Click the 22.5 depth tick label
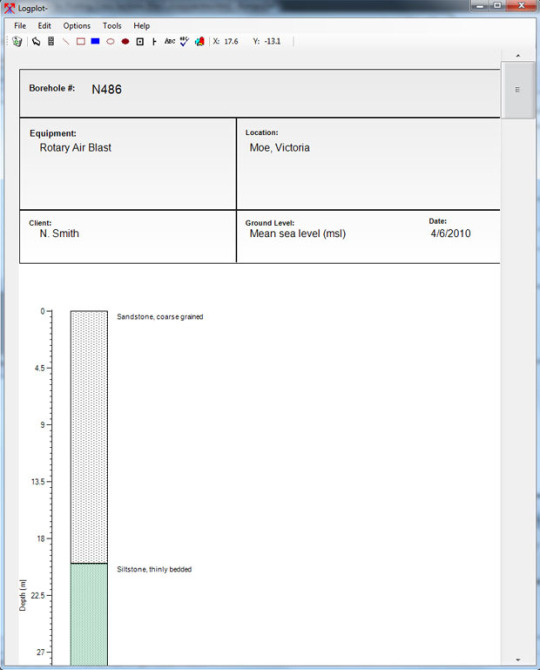 [38, 595]
